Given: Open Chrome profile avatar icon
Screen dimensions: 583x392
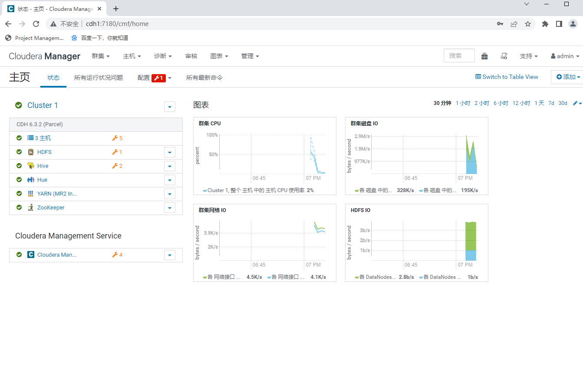Looking at the screenshot, I should 573,24.
